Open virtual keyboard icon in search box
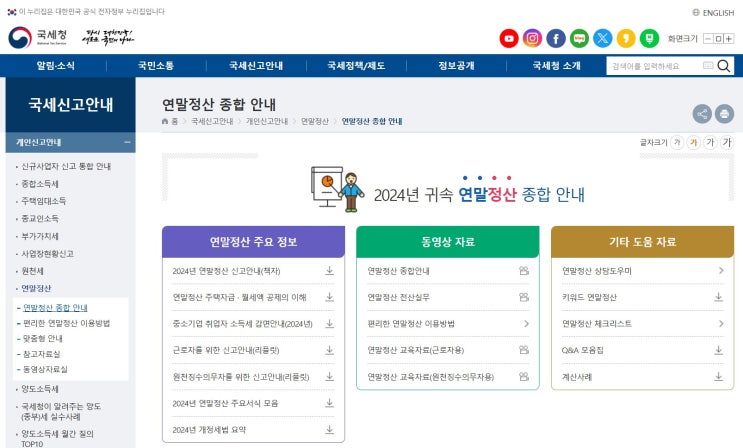The width and height of the screenshot is (743, 448). 708,65
